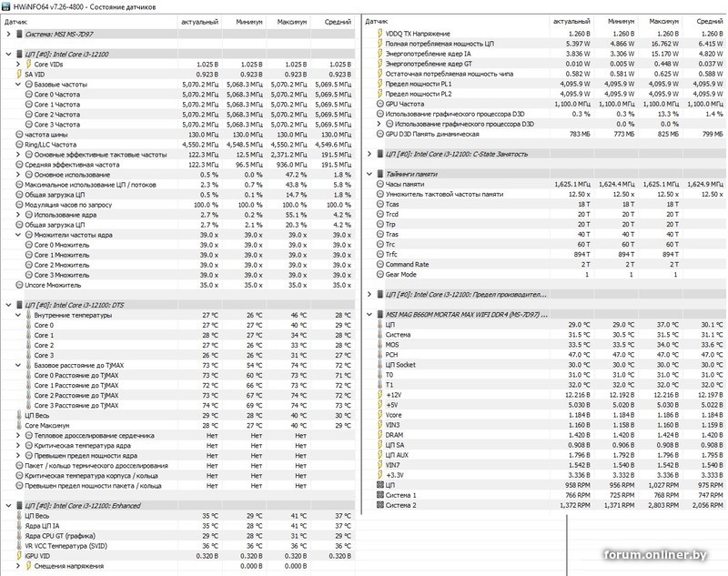This screenshot has width=728, height=576.
Task: Click the lightning icon beside VDDQ TX Напряжение
Action: (x=379, y=33)
